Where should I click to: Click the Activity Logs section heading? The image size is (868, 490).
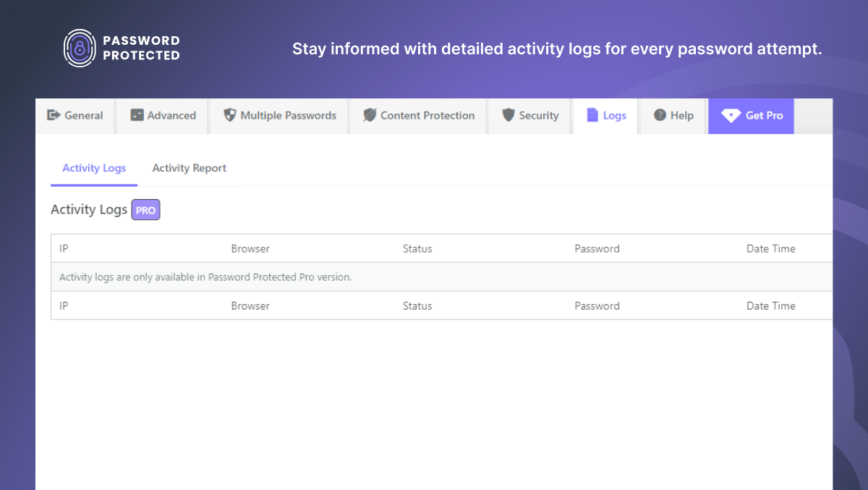tap(89, 210)
